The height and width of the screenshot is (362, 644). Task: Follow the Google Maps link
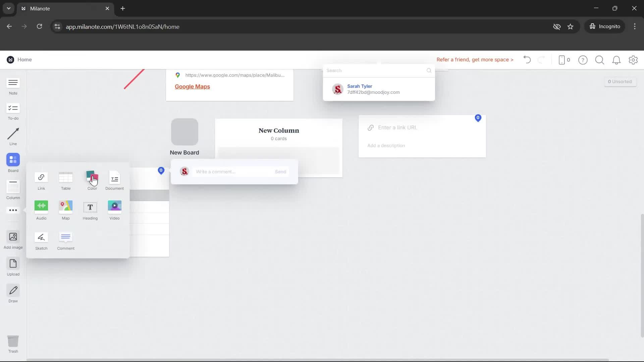pyautogui.click(x=192, y=86)
